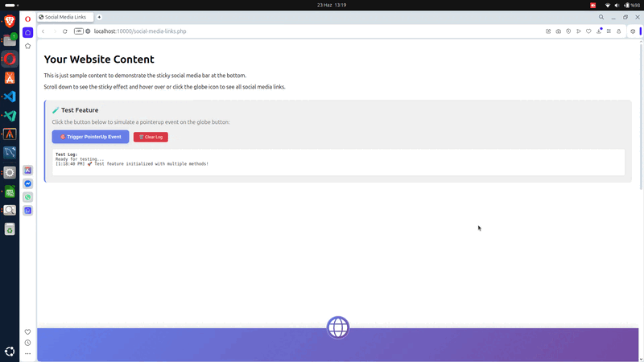Go forward to the next page
Screen dimensions: 644x362
tap(54, 31)
